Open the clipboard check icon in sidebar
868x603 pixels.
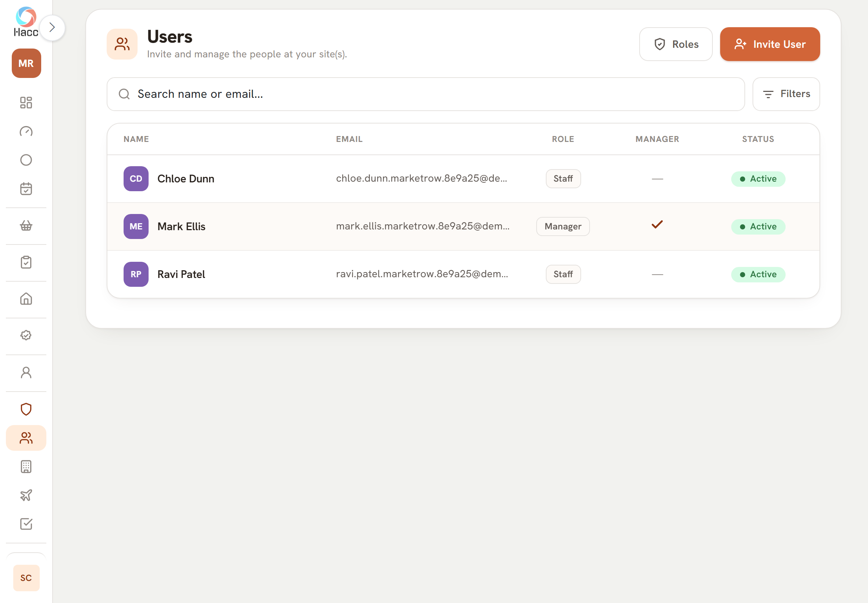click(26, 262)
